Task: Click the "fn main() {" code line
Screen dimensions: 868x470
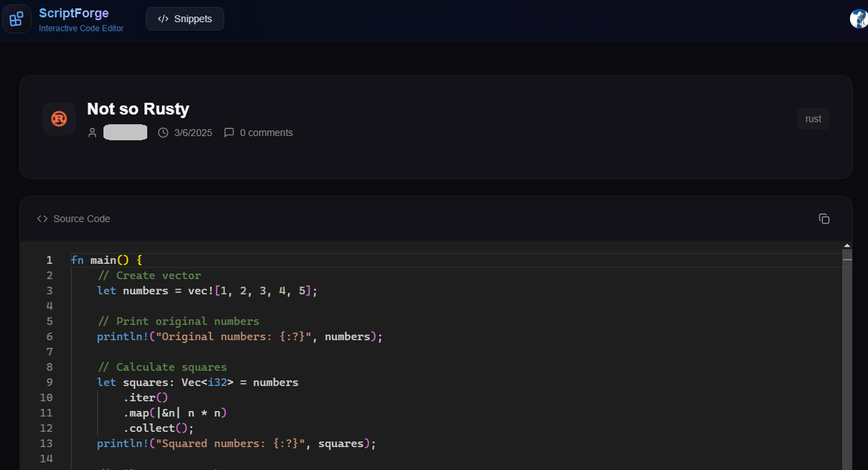Action: pyautogui.click(x=106, y=260)
